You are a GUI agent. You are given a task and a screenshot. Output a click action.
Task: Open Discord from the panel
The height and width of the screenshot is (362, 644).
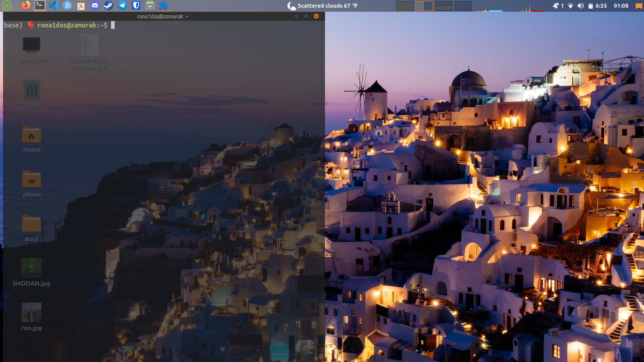(95, 6)
